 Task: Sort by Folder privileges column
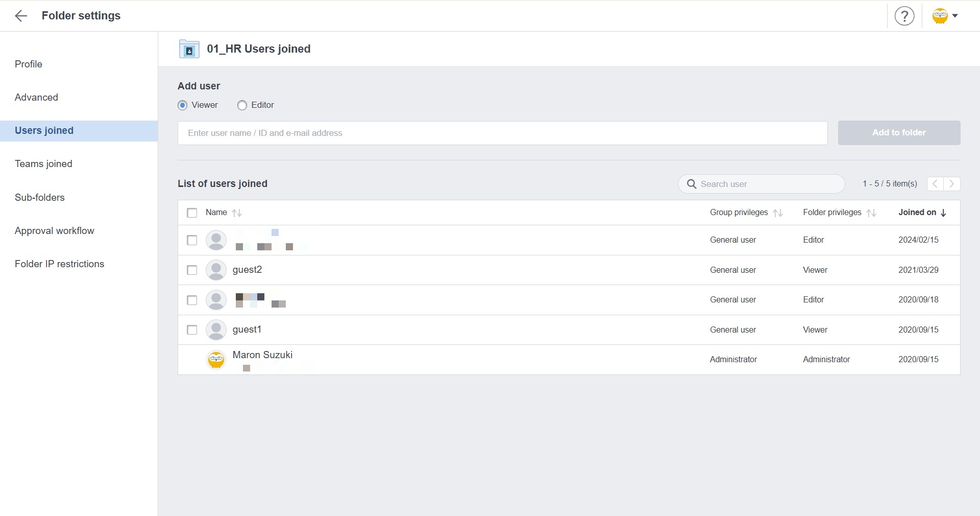pyautogui.click(x=871, y=213)
